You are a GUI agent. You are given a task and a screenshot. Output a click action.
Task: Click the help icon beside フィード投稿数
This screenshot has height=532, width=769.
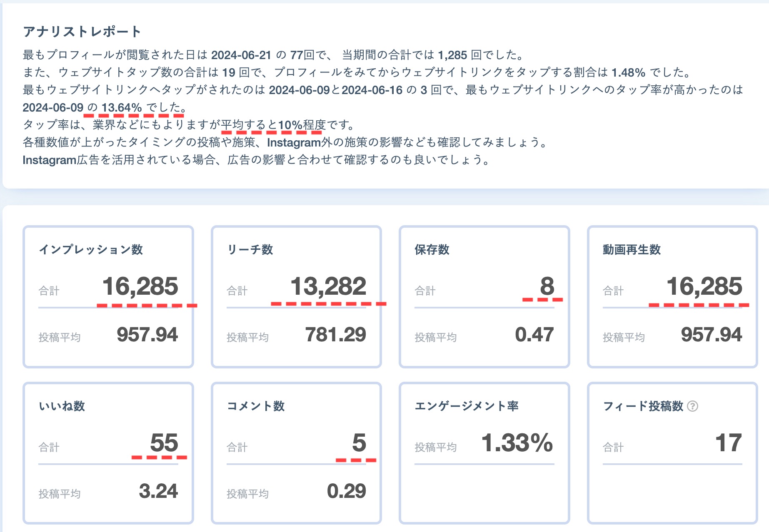692,406
